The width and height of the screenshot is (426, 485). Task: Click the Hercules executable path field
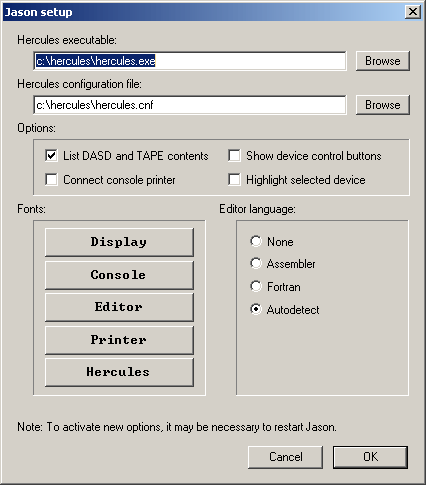click(x=190, y=61)
